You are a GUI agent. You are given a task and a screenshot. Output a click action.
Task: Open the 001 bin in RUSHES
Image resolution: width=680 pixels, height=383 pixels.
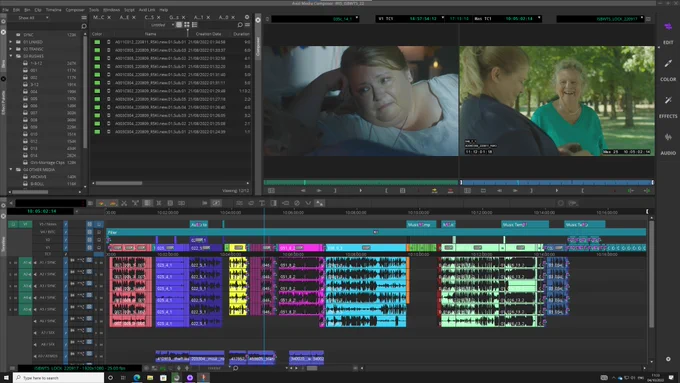pos(33,70)
